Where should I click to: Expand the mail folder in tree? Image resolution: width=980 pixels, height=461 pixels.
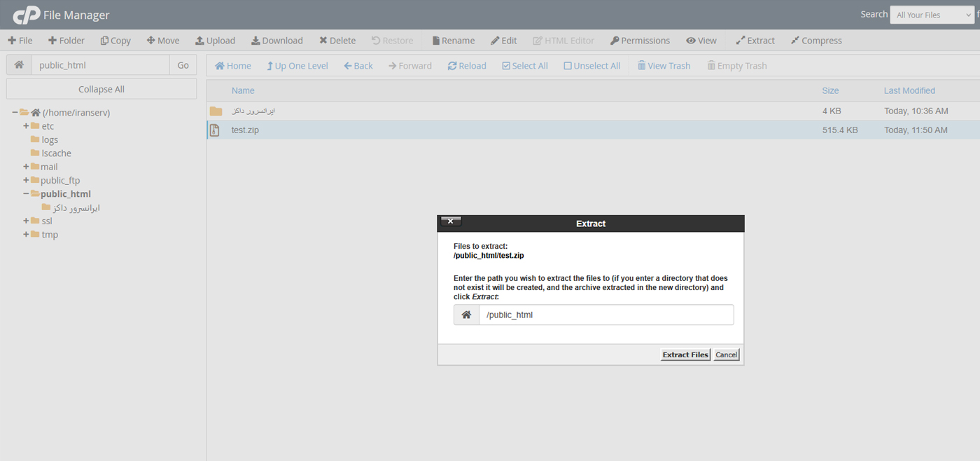[26, 167]
